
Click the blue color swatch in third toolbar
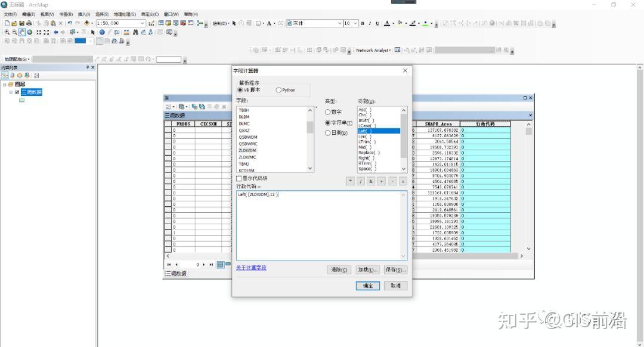point(80,41)
